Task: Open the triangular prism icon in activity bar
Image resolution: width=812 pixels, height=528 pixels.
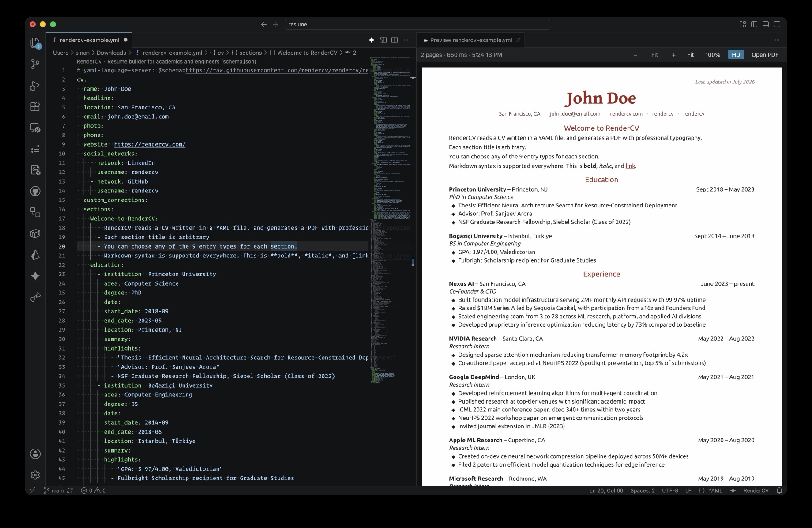Action: tap(35, 255)
